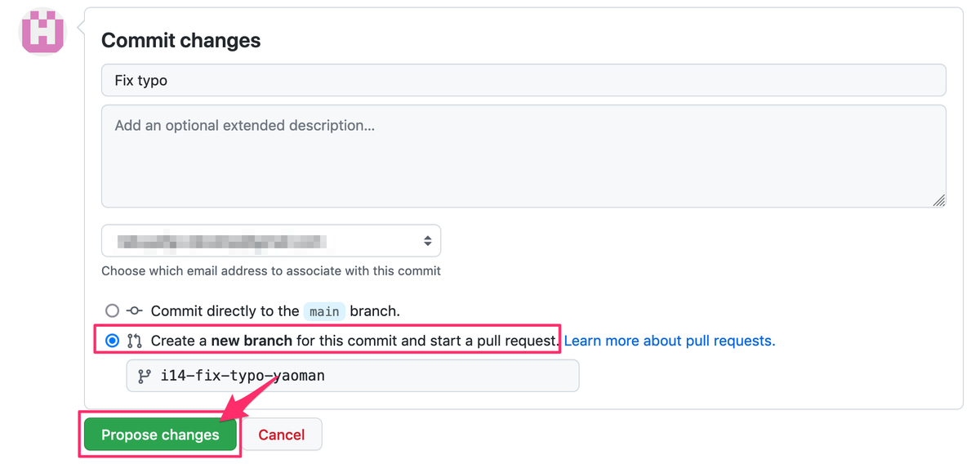This screenshot has width=980, height=464.
Task: Click the "main" branch name badge
Action: coord(324,311)
